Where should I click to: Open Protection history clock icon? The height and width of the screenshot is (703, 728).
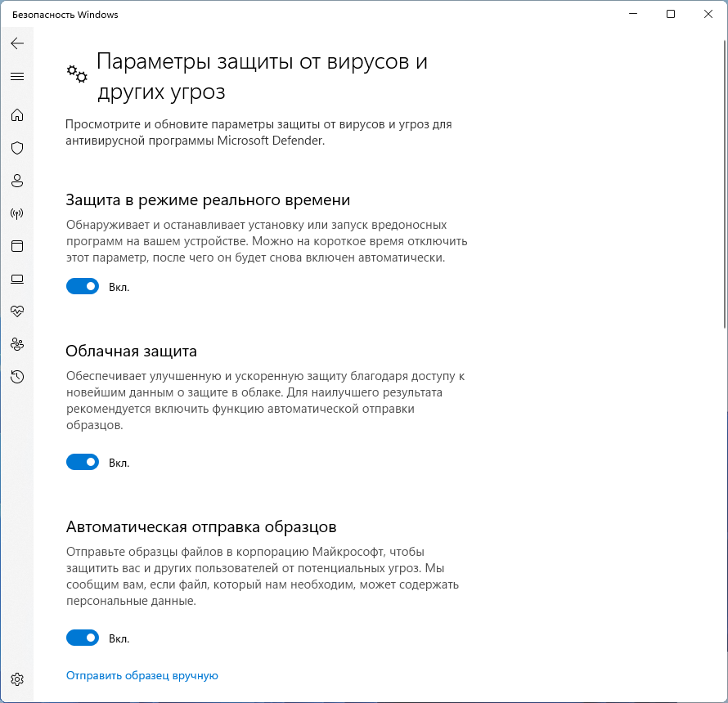click(x=17, y=377)
